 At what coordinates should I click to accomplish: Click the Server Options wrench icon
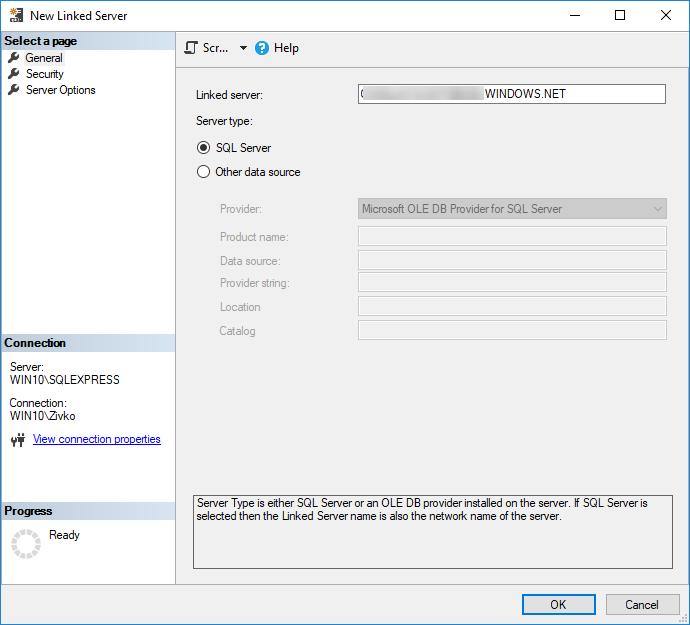pos(14,90)
